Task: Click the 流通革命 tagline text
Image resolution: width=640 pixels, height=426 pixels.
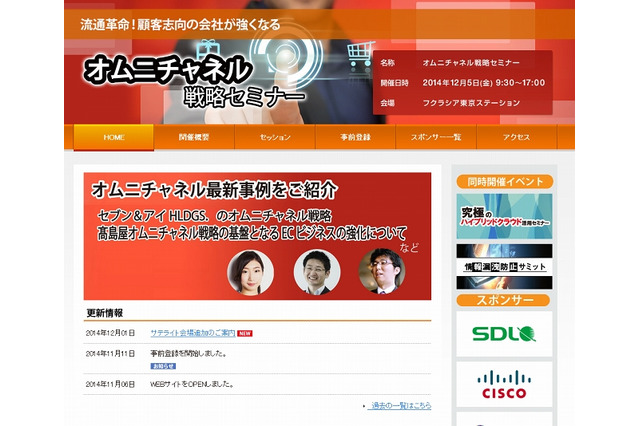Action: point(180,24)
